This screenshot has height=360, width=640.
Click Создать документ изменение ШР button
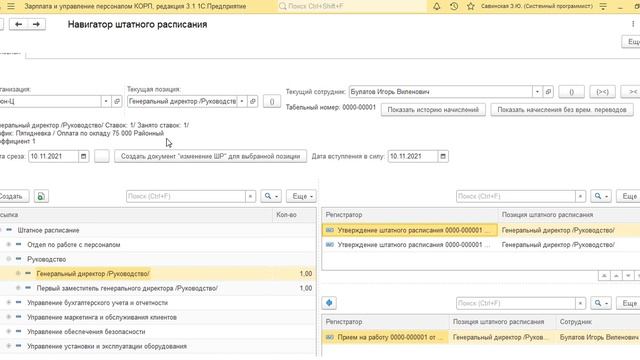click(210, 156)
